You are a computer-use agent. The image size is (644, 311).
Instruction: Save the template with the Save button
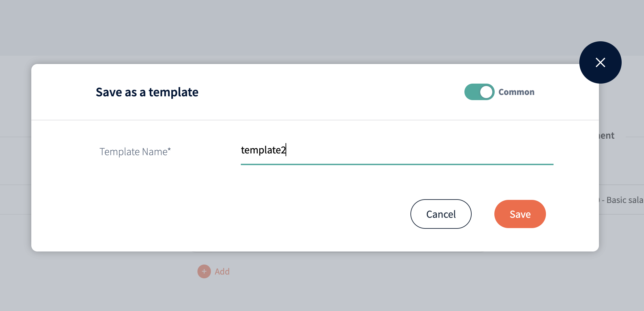[x=520, y=214]
